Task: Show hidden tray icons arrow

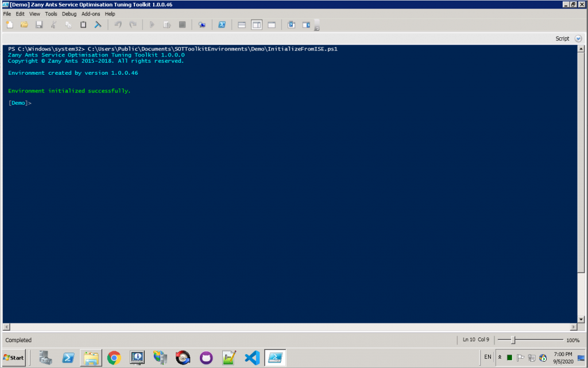Action: [x=500, y=357]
